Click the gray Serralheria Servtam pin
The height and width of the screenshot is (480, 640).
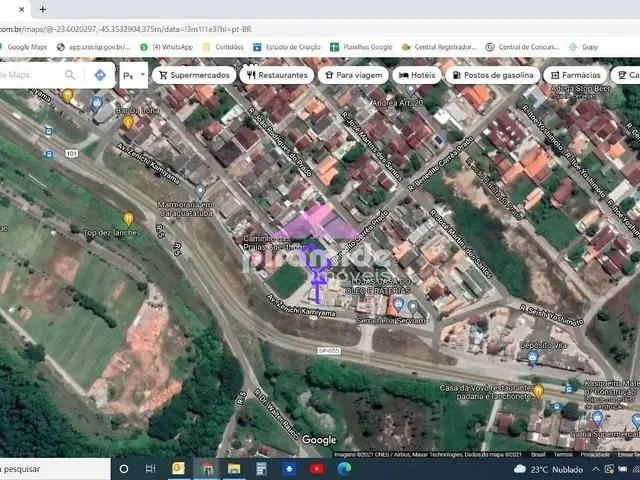[413, 306]
